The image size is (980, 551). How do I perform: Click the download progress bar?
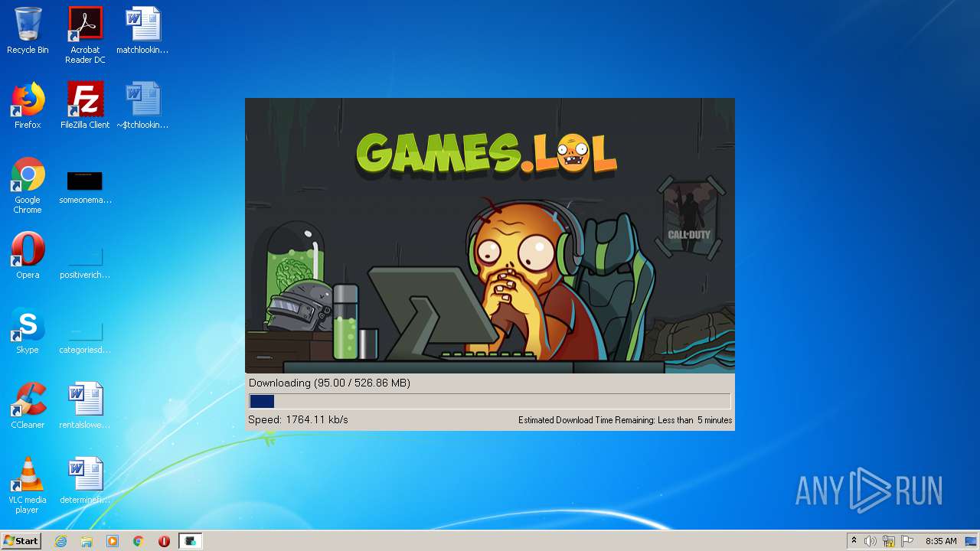point(490,402)
